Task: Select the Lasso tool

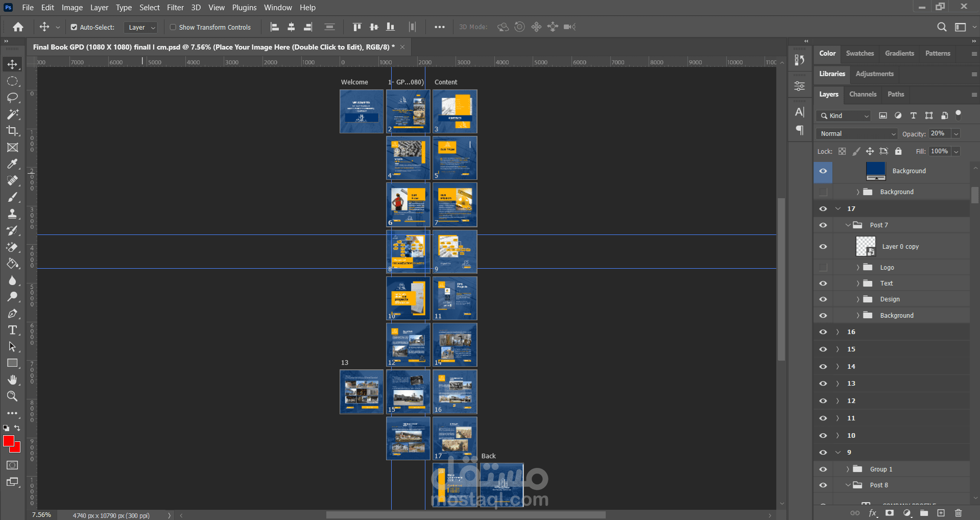Action: click(x=12, y=98)
